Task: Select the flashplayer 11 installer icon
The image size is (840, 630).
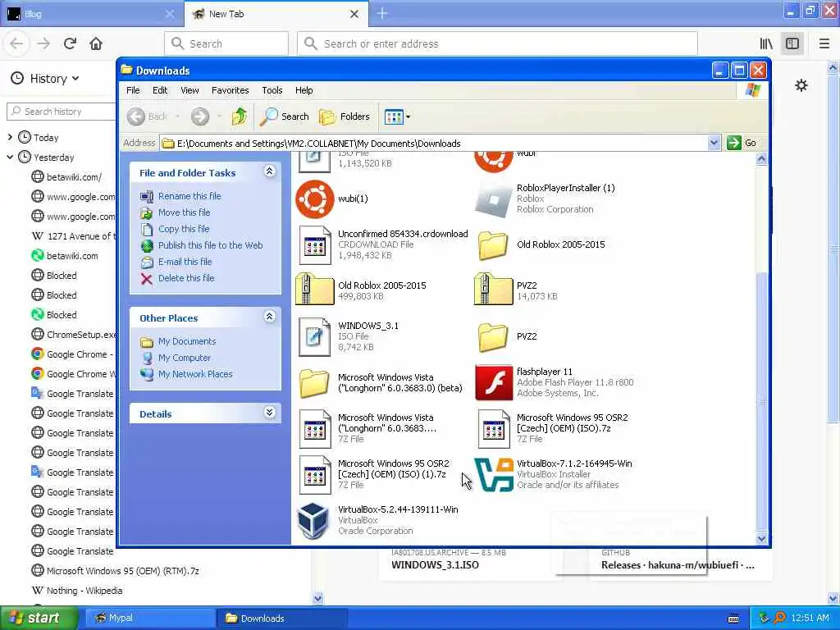Action: coord(494,382)
